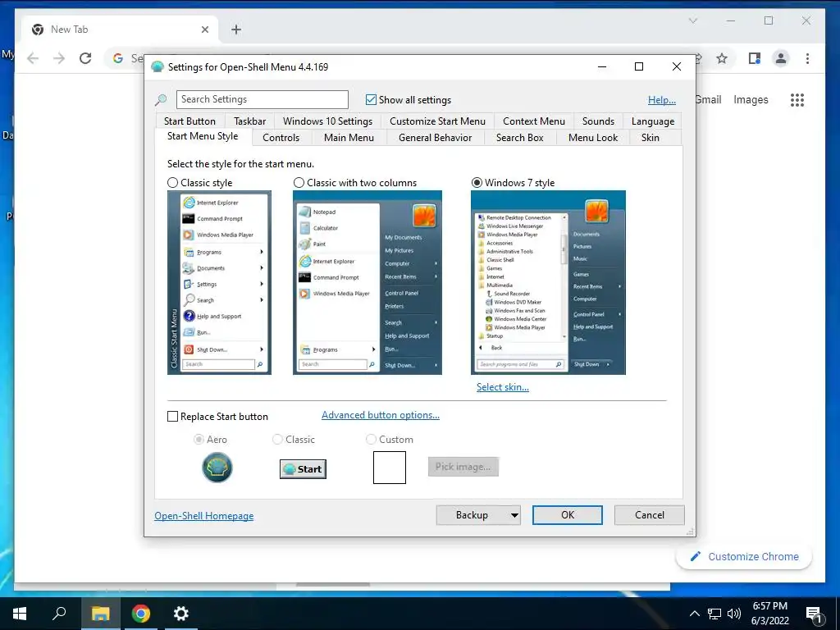This screenshot has width=840, height=630.
Task: Click the Classic Start button preview image
Action: coord(303,468)
